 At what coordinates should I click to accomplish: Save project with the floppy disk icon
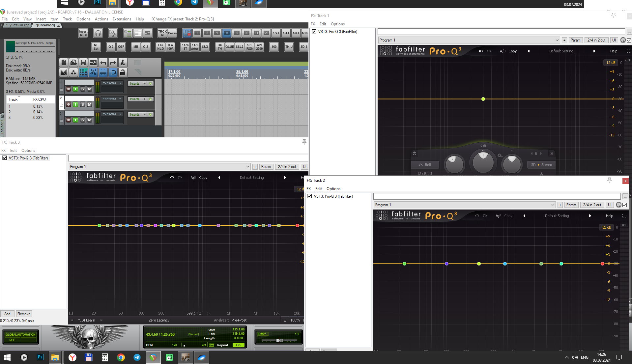pyautogui.click(x=83, y=63)
